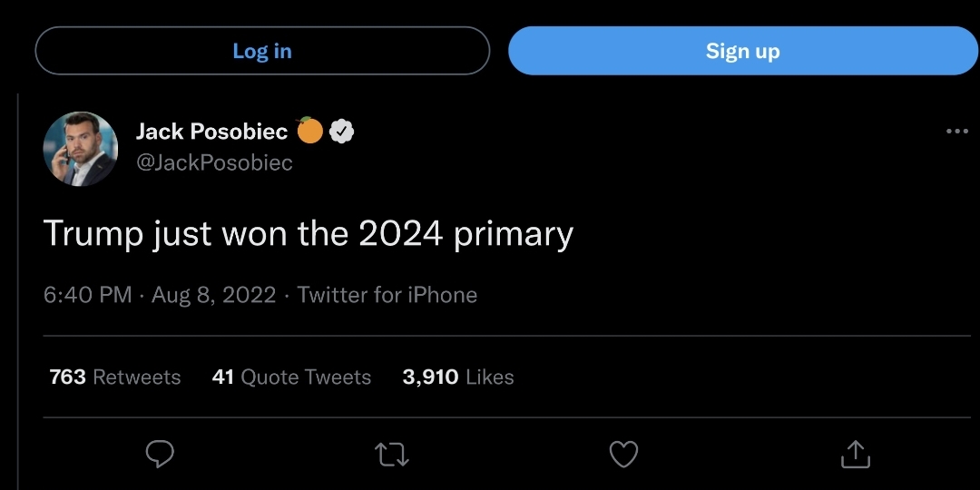Screen dimensions: 980x490
Task: Like the tweet with the heart icon
Action: tap(623, 454)
